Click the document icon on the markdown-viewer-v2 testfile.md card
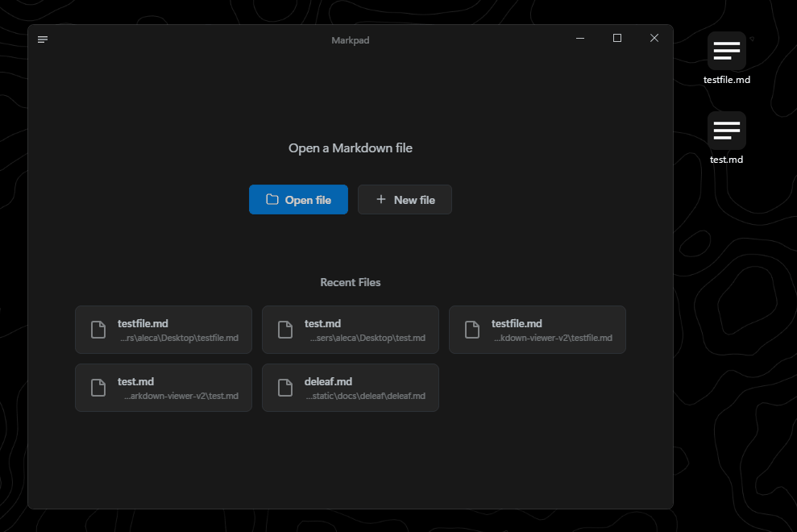 [471, 330]
